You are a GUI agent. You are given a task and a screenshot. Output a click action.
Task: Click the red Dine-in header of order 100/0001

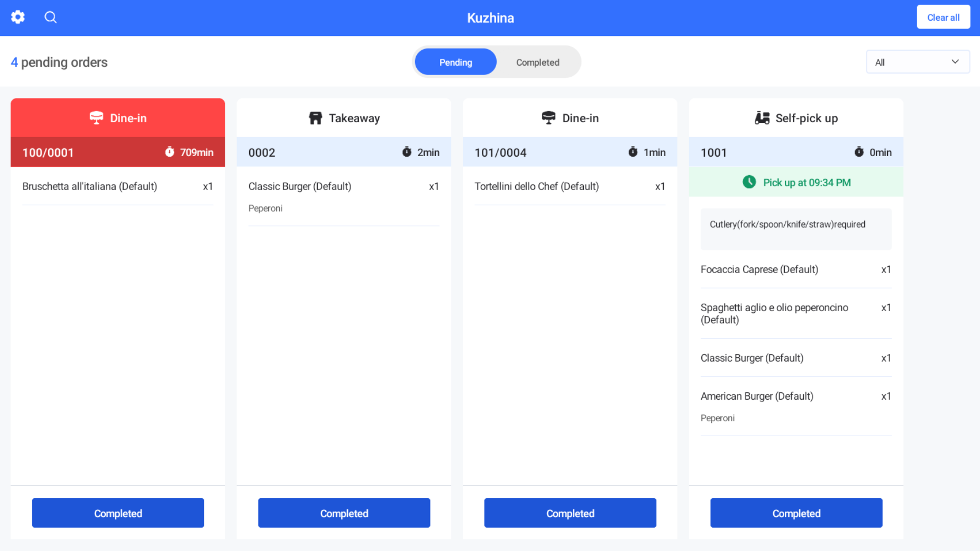coord(118,118)
